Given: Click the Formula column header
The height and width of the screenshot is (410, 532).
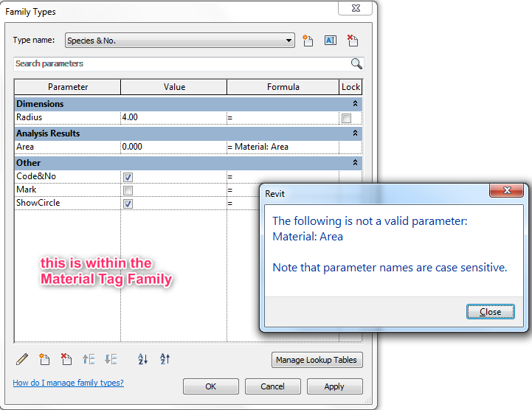Looking at the screenshot, I should (283, 87).
